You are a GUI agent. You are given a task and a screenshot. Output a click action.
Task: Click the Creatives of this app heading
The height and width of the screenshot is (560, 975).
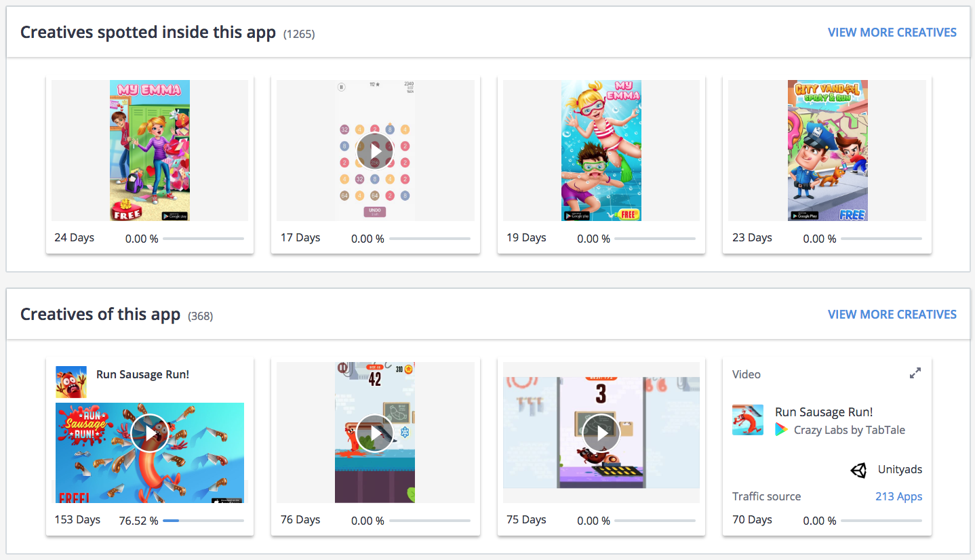[100, 315]
